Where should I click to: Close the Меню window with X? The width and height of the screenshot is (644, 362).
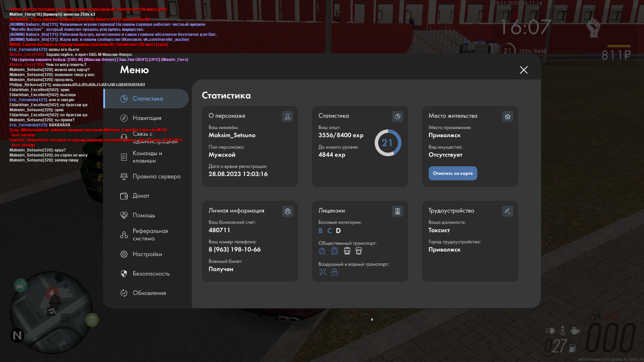tap(524, 70)
